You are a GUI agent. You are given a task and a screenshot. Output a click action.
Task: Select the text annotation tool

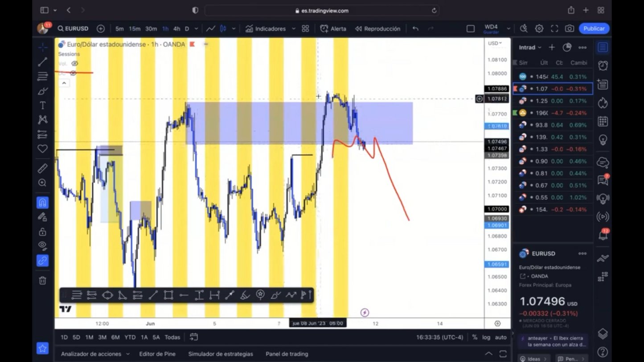point(42,106)
